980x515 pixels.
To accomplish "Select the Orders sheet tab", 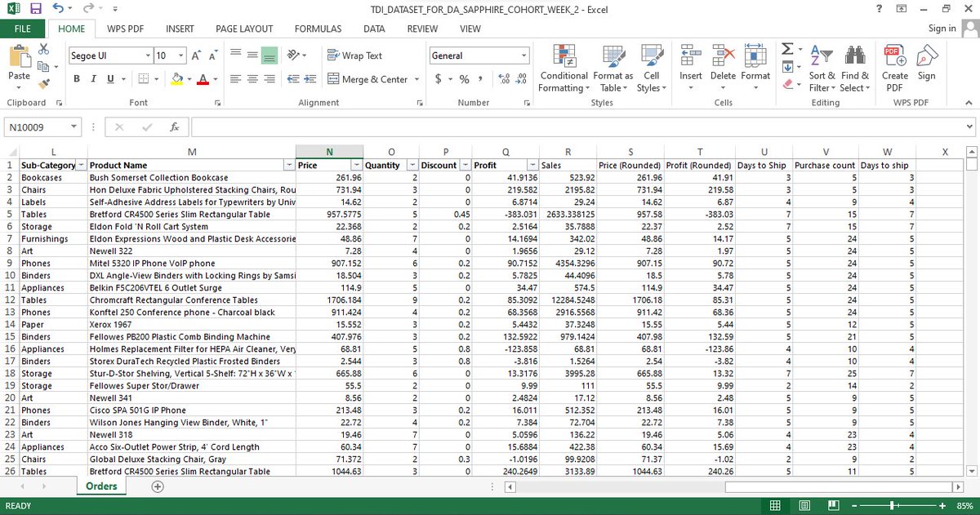I will (102, 486).
